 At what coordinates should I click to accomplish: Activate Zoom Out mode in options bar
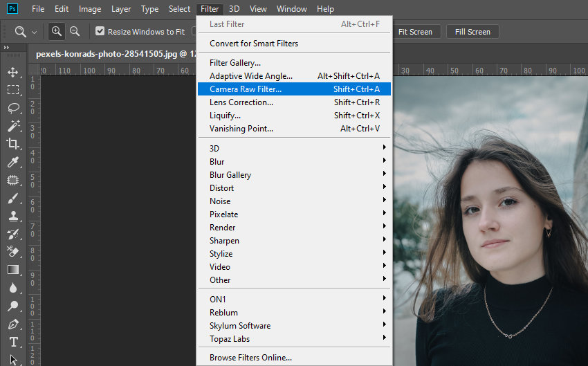tap(75, 32)
